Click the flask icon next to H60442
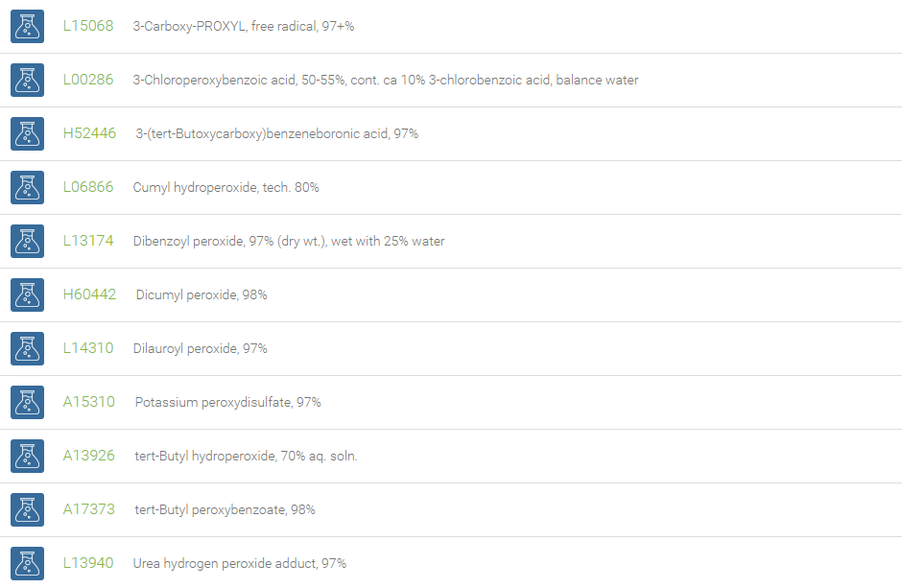This screenshot has width=902, height=588. coord(27,294)
